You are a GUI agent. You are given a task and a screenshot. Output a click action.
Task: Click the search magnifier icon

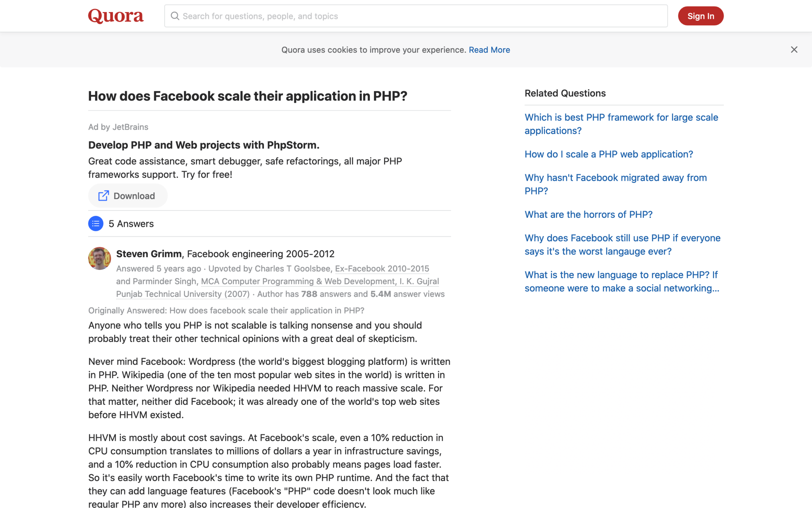click(x=175, y=16)
